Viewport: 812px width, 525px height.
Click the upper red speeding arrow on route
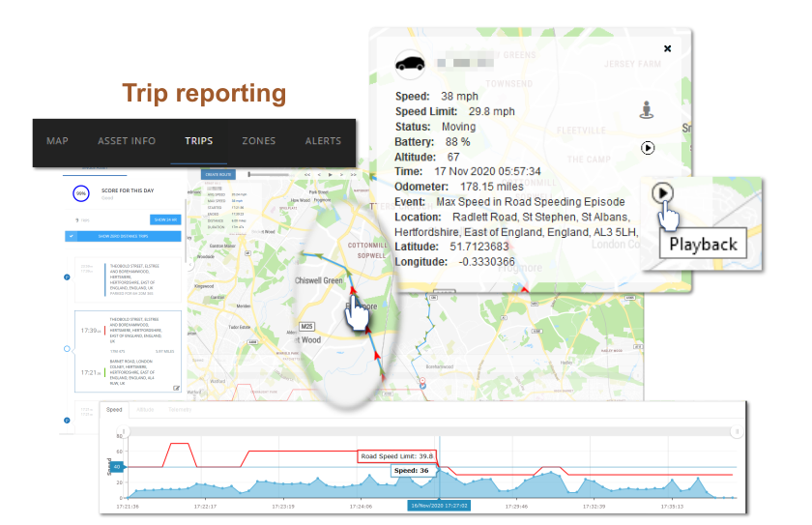pos(353,290)
